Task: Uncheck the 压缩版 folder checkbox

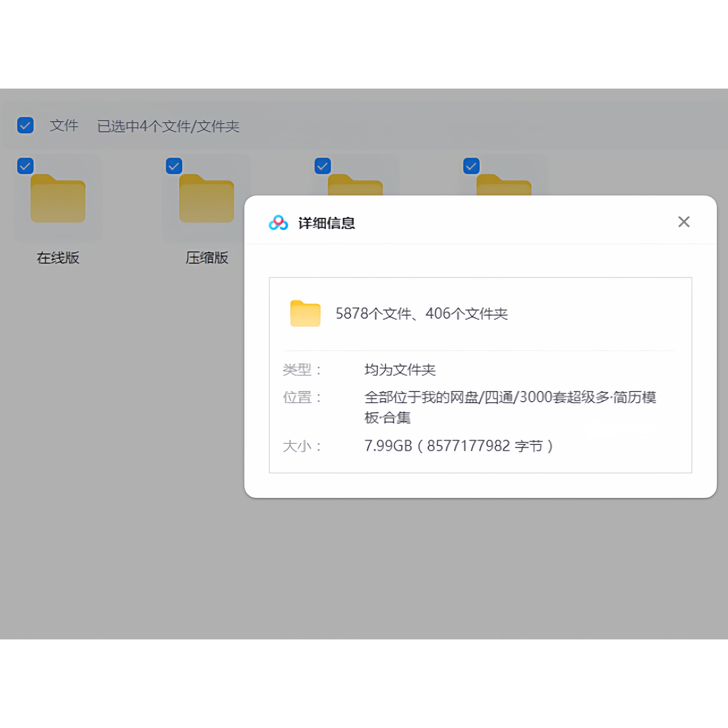Action: (x=174, y=166)
